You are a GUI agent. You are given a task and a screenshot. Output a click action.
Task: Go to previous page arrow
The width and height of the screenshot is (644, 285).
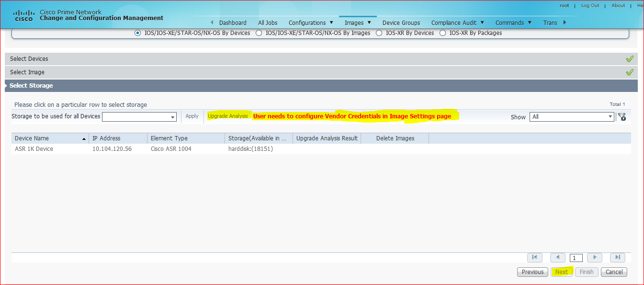click(x=557, y=257)
